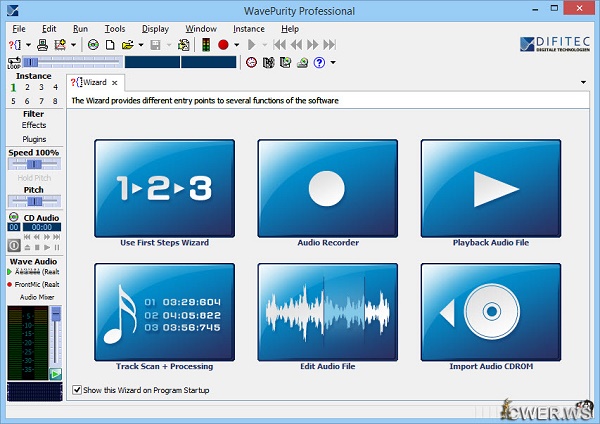Viewport: 600px width, 424px height.
Task: Click the CD disc icon in toolbar
Action: 93,45
